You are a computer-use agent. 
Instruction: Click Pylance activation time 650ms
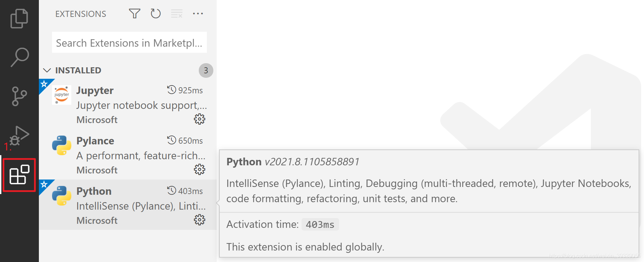(185, 141)
